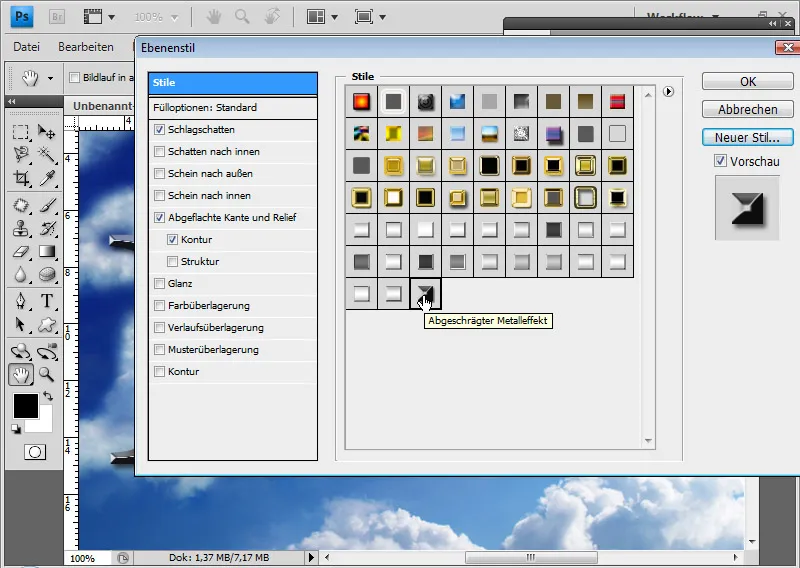Select Fülloptionen: Standard entry
800x568 pixels.
click(x=233, y=108)
